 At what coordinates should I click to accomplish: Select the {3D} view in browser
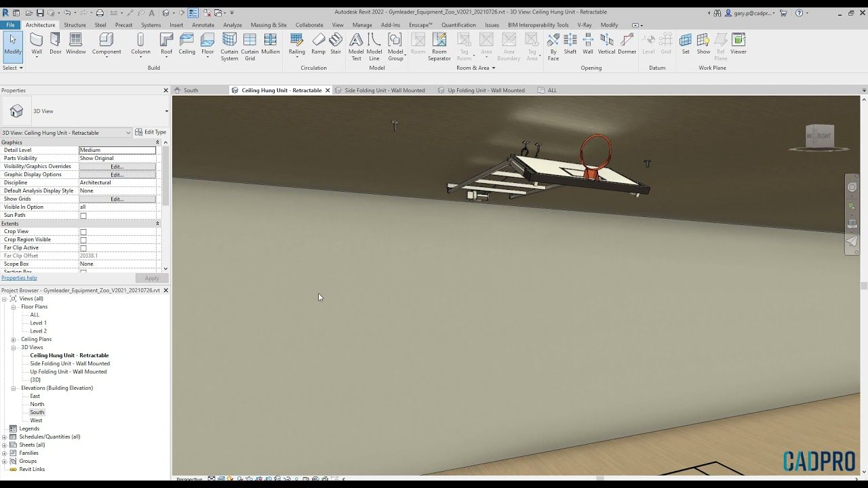tap(35, 380)
